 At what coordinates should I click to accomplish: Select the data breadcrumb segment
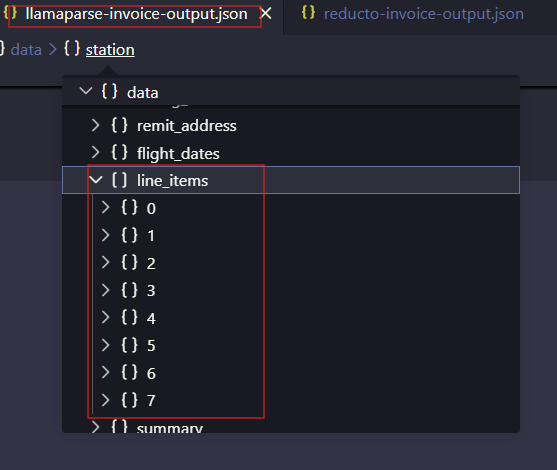click(26, 50)
